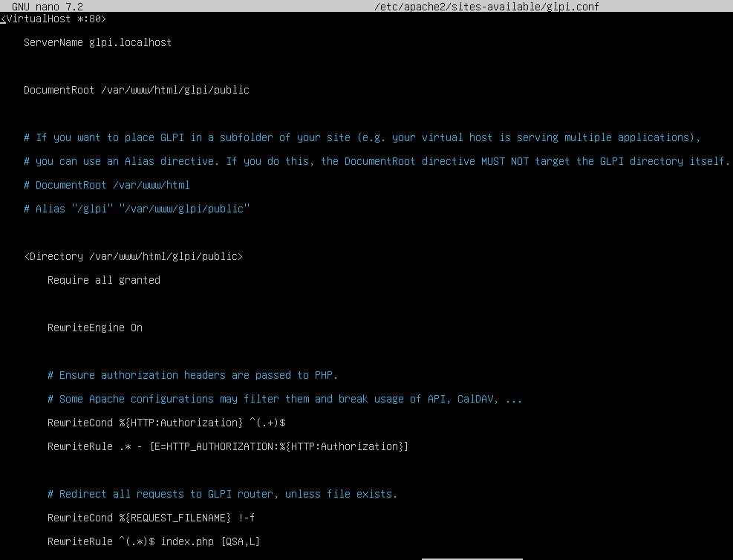Click the RewriteRule with E=HTTP_AUTHORIZATION flag

coord(227,446)
